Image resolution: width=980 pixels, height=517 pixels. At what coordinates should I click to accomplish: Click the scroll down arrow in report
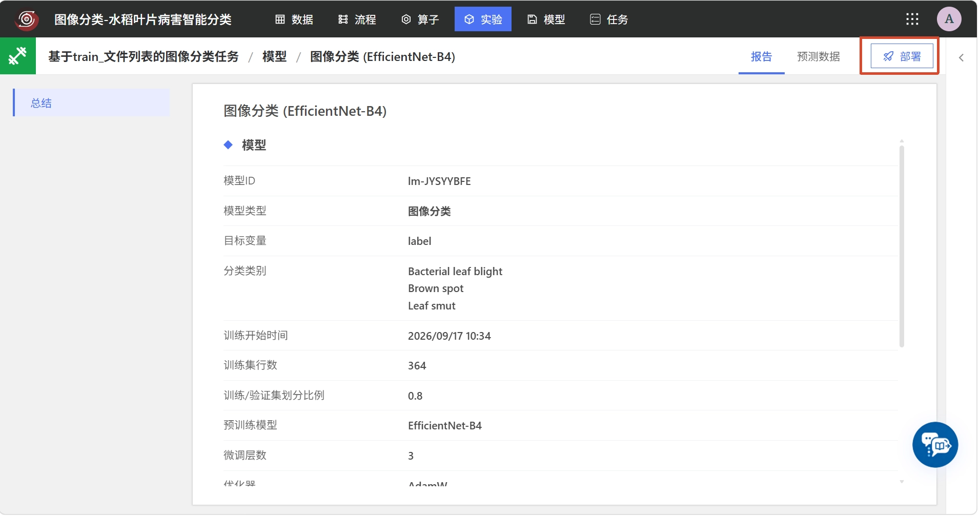[902, 482]
